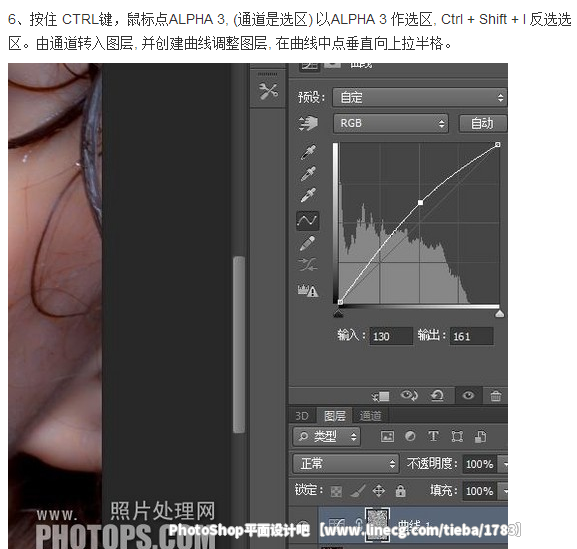
Task: Filter layers by smart object type
Action: click(480, 437)
